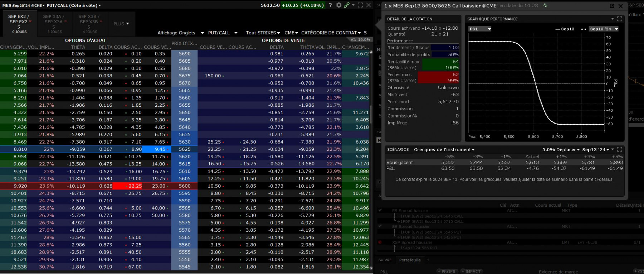644x274 pixels.
Task: Open Grecques de l'instrument selector
Action: coord(444,149)
